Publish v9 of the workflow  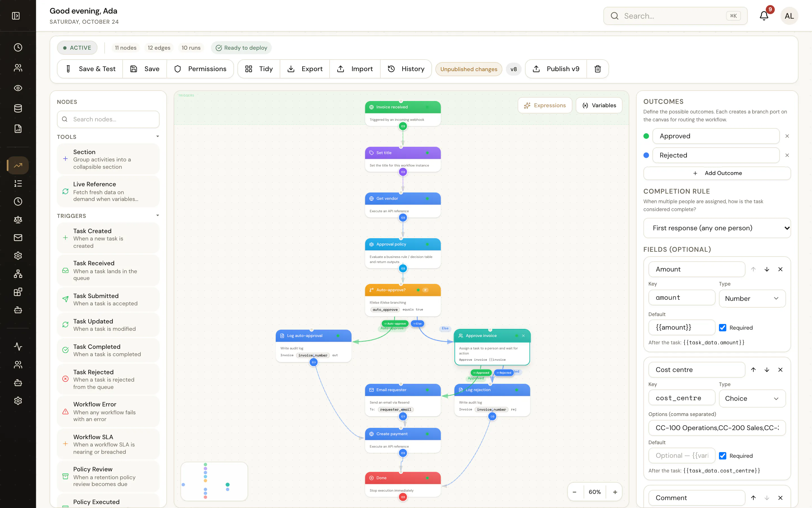(556, 69)
